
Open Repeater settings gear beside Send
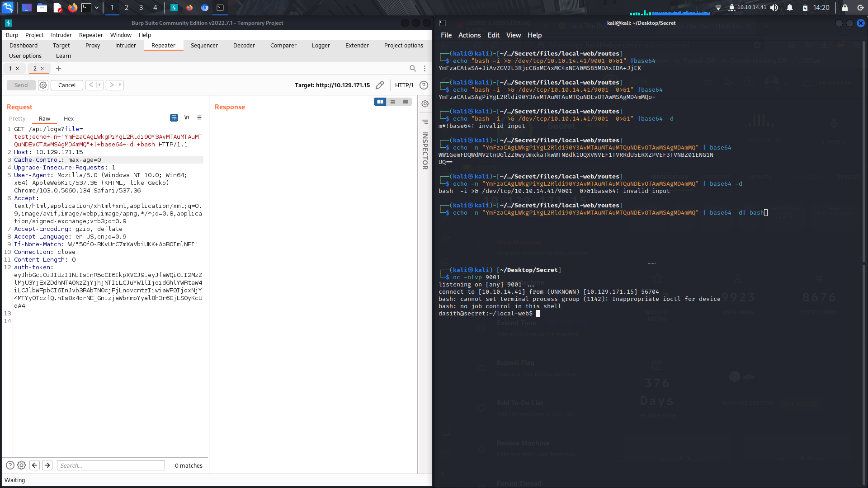[x=43, y=85]
